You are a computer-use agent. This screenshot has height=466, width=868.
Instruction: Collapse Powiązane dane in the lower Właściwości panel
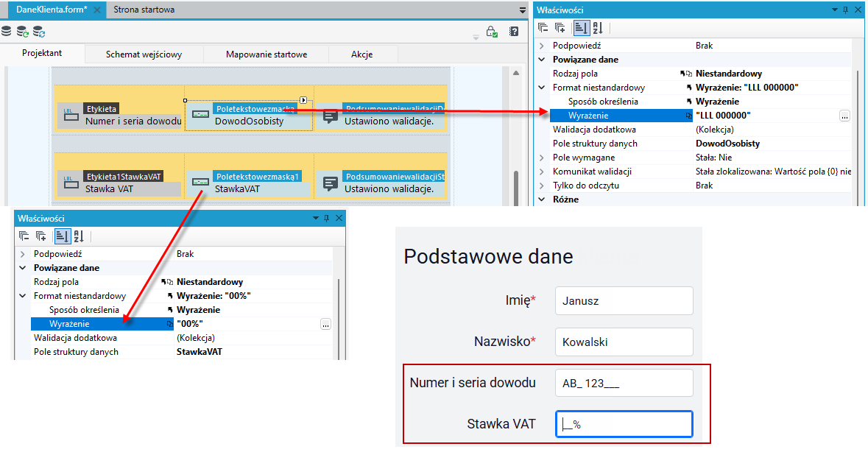tap(23, 268)
